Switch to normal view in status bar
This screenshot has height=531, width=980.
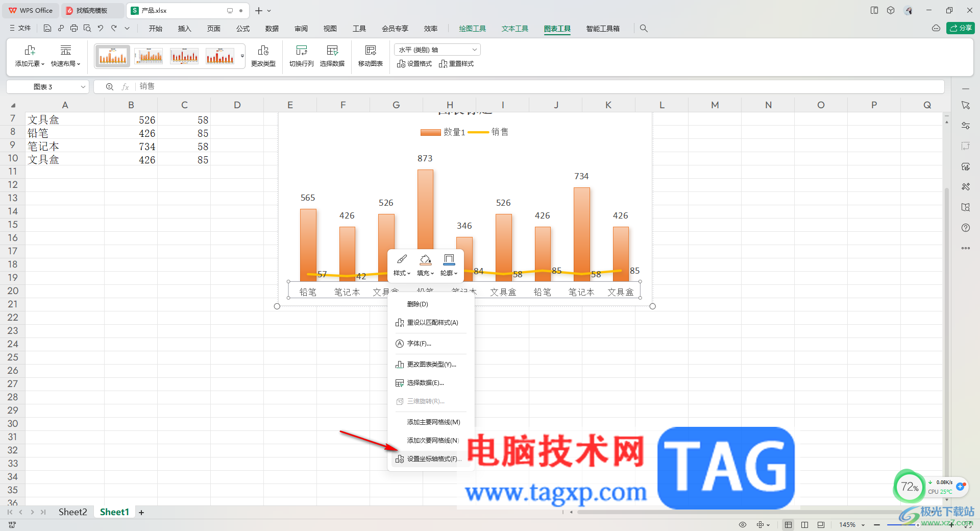[x=789, y=525]
